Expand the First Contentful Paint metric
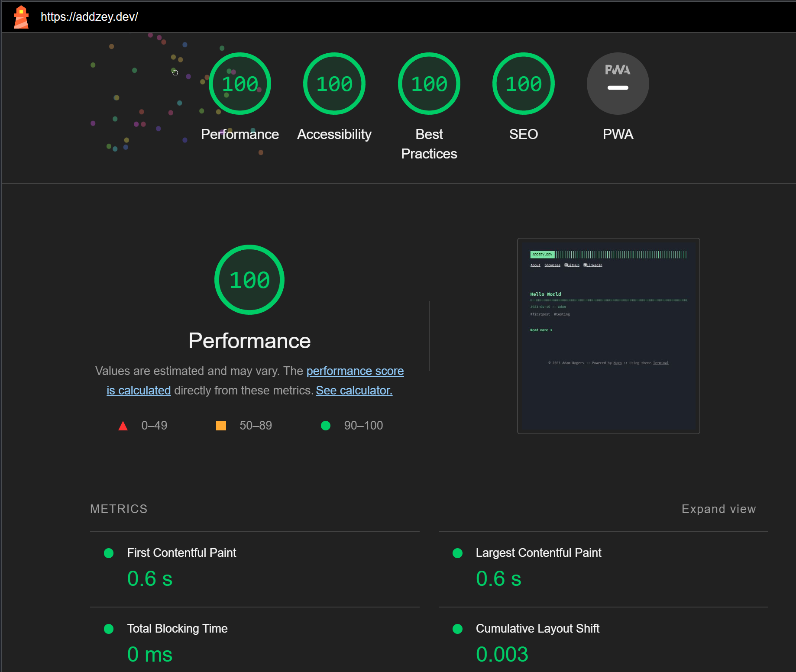The width and height of the screenshot is (796, 672). [181, 553]
